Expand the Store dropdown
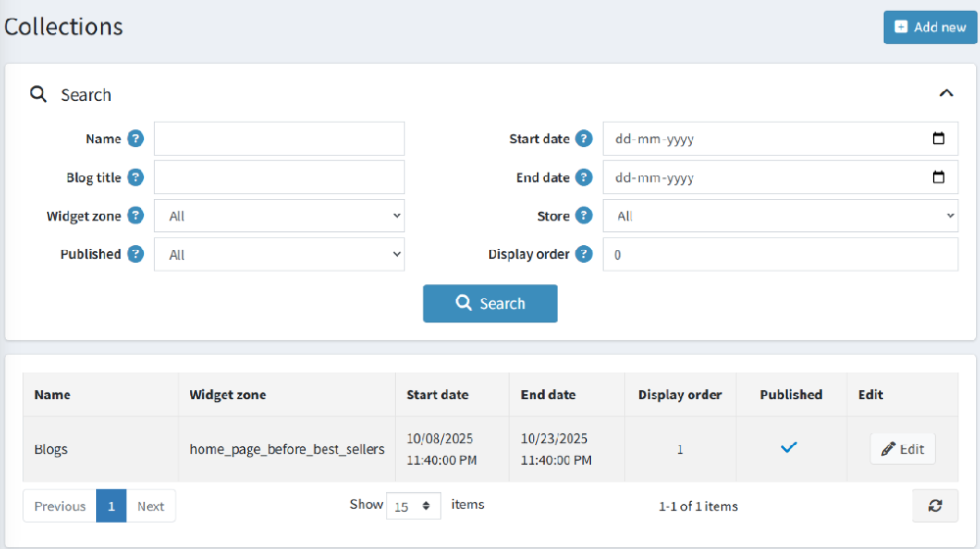Viewport: 980px width, 549px height. 780,216
